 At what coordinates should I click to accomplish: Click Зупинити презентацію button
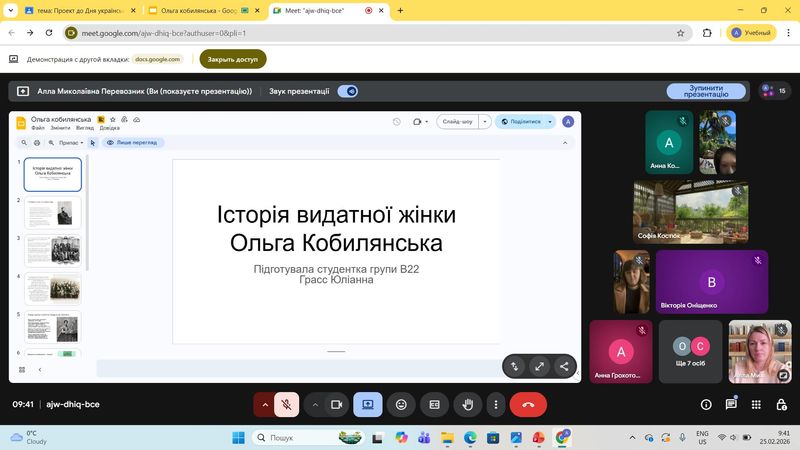pos(706,91)
